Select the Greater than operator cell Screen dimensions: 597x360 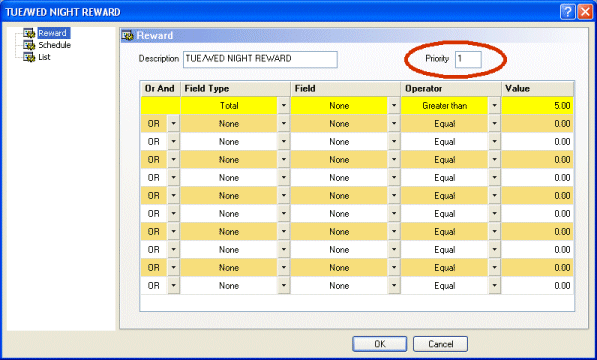(x=444, y=106)
